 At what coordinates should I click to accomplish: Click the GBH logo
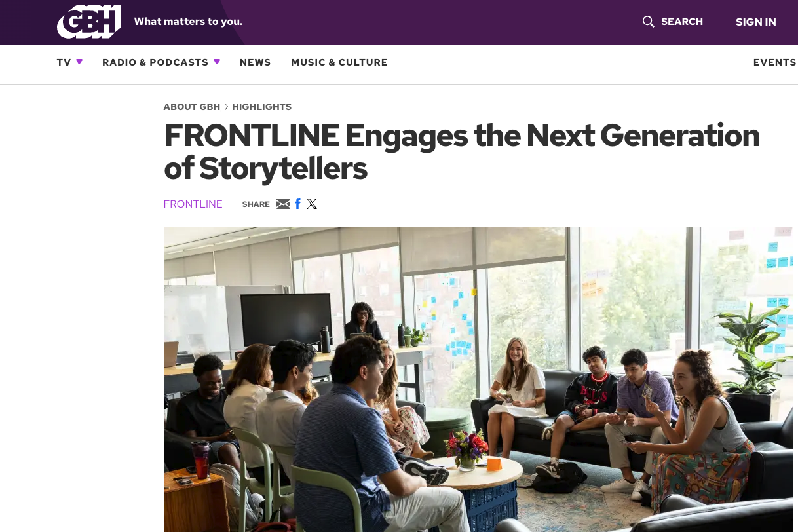[x=89, y=22]
